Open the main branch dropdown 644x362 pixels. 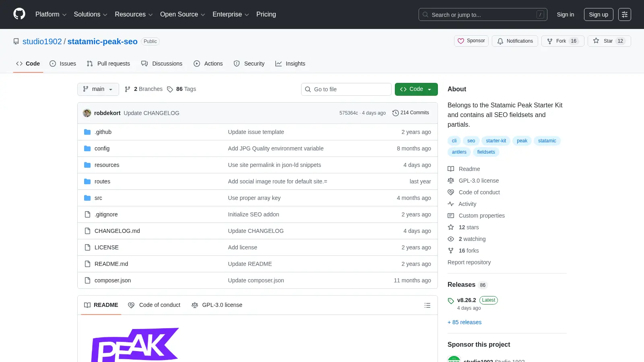point(98,89)
